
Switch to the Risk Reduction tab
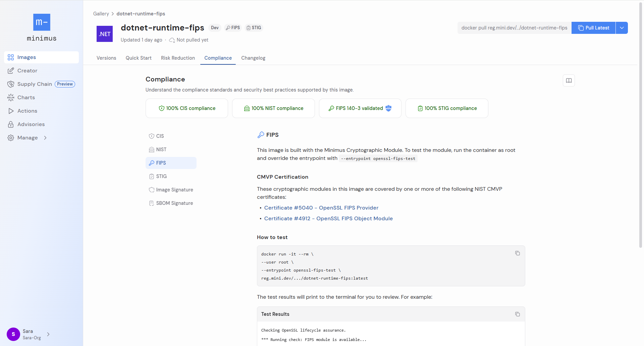[x=178, y=58]
